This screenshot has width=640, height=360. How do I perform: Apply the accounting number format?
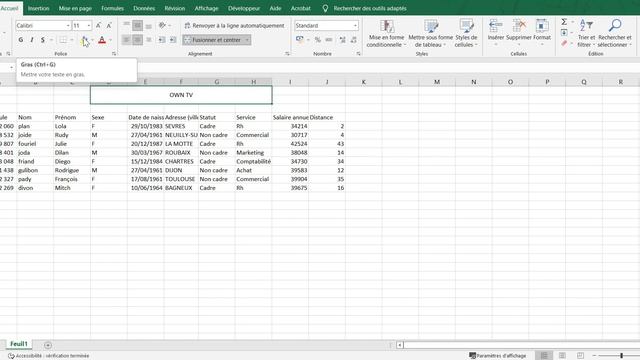300,40
